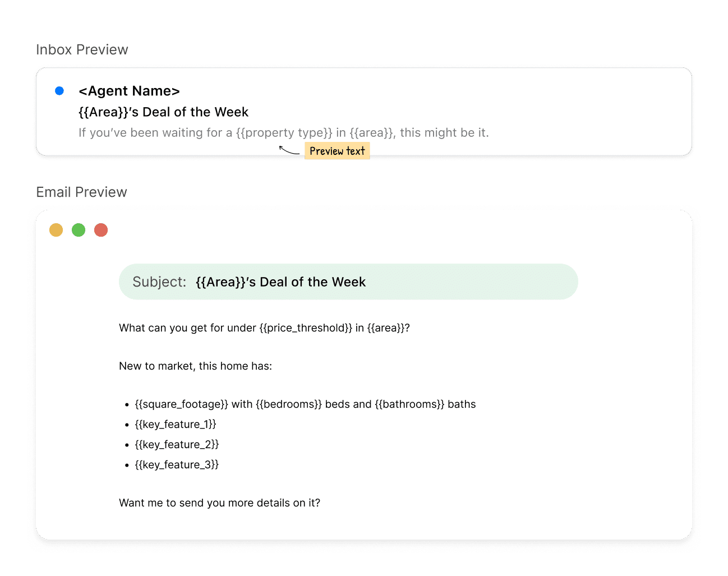The width and height of the screenshot is (728, 576).
Task: Click the yellow window dot
Action: pos(56,230)
